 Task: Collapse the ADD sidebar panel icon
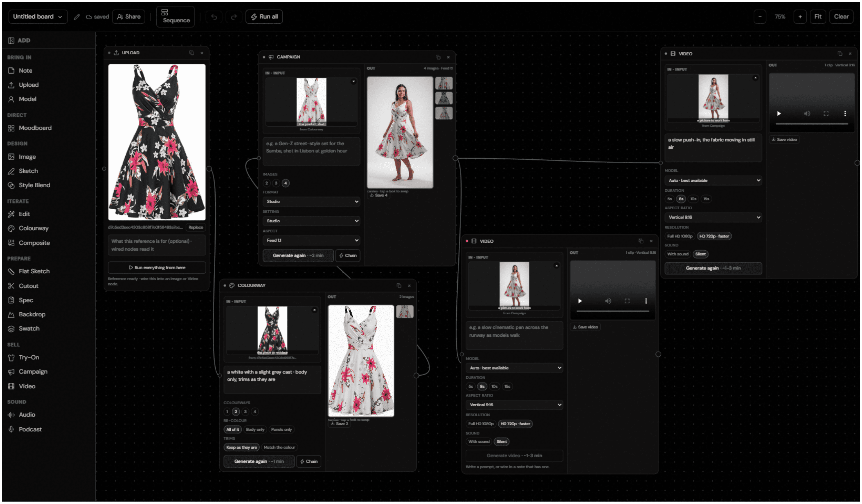pyautogui.click(x=11, y=40)
